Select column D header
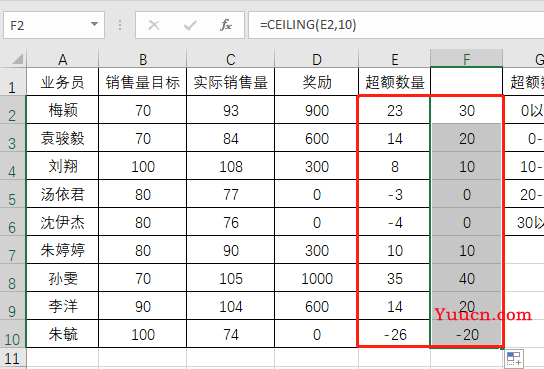The image size is (544, 369). pos(316,59)
